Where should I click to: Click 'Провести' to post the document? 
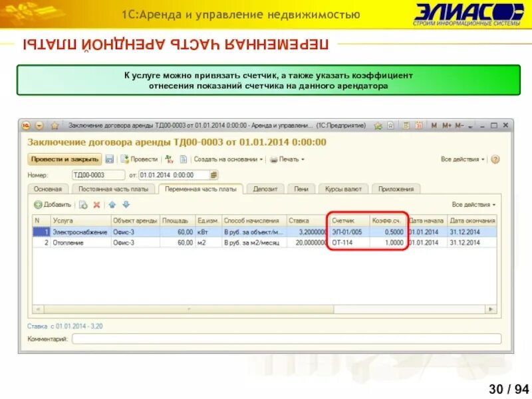pyautogui.click(x=140, y=159)
